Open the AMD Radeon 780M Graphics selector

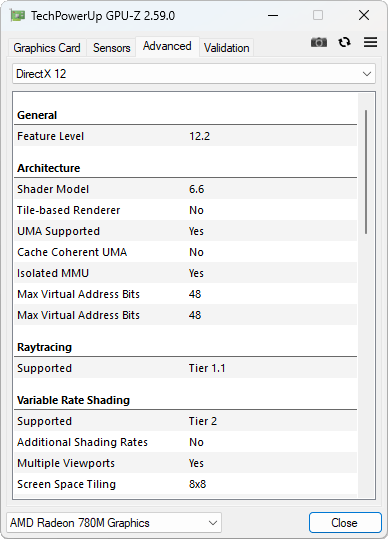(114, 523)
